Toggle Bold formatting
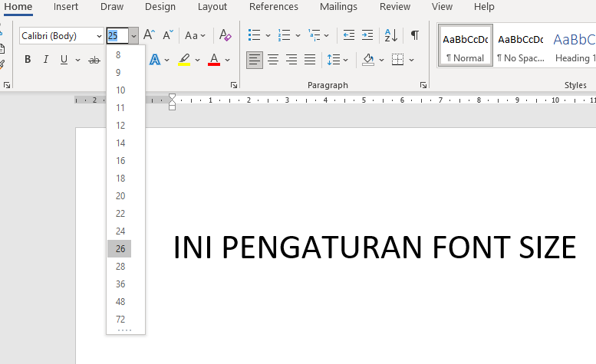The width and height of the screenshot is (596, 364). tap(28, 60)
